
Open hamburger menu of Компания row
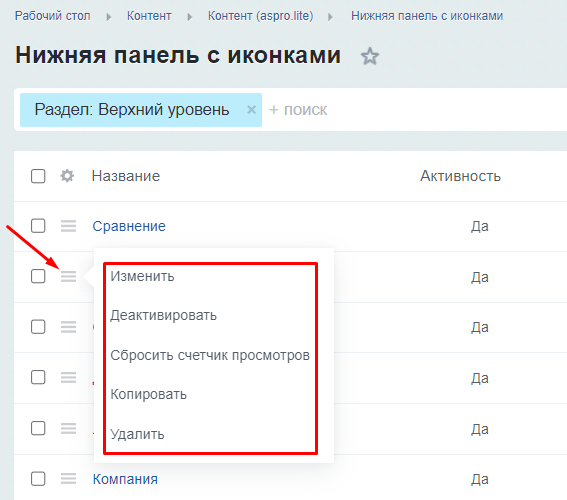pos(68,479)
